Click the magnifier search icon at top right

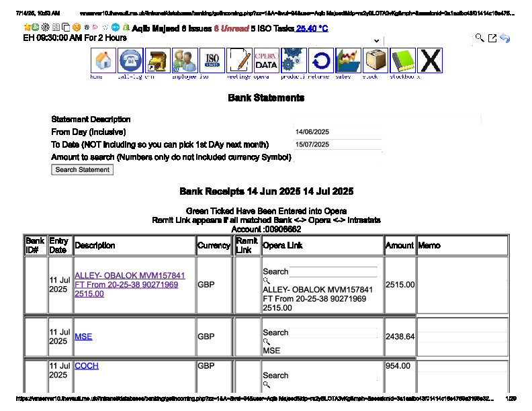pyautogui.click(x=479, y=39)
